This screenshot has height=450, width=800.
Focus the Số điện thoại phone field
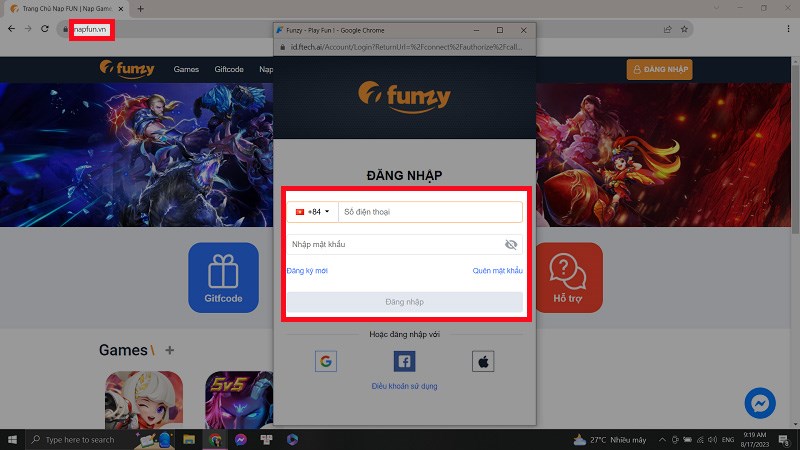click(430, 212)
